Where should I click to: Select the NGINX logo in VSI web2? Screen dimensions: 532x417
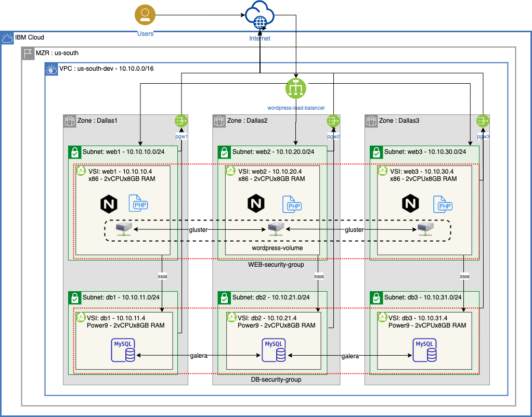coord(256,204)
